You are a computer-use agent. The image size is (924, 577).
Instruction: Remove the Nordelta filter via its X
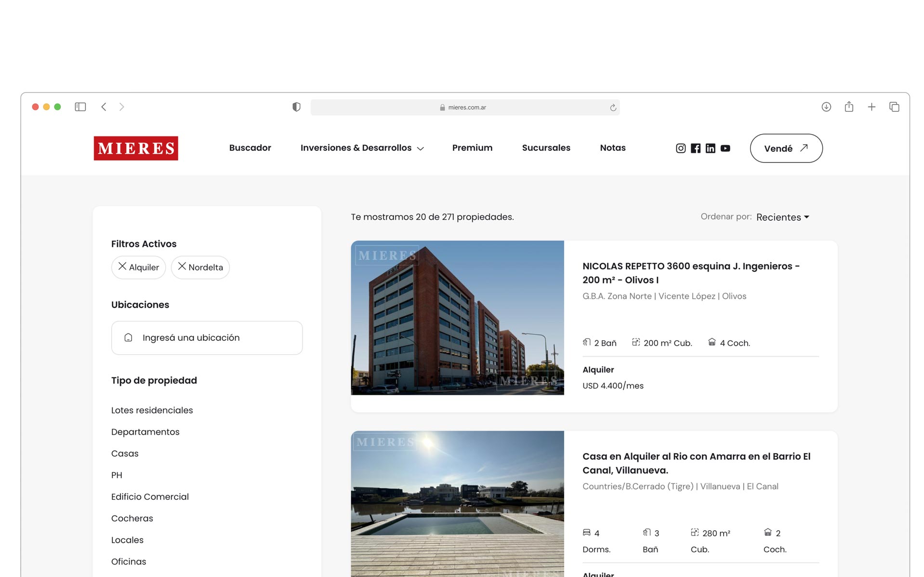pos(182,266)
